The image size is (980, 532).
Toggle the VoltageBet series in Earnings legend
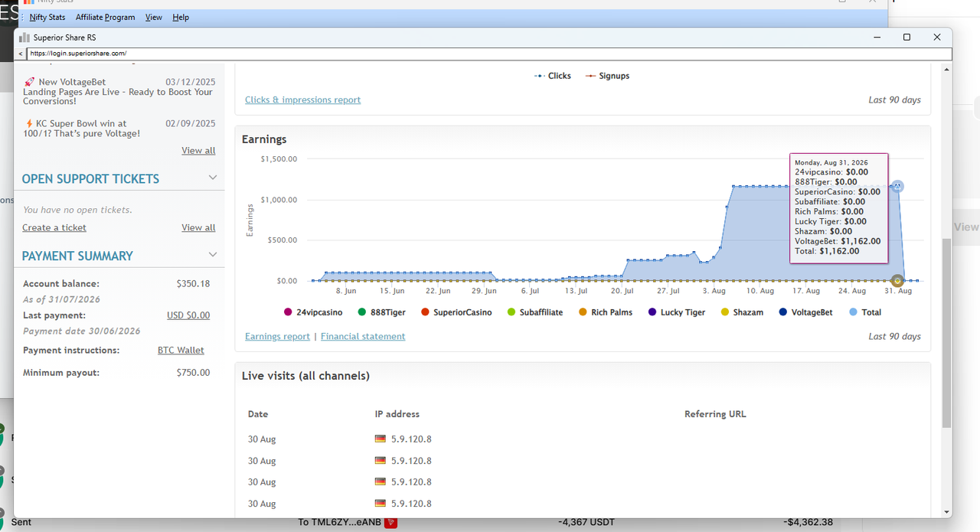[x=805, y=312]
